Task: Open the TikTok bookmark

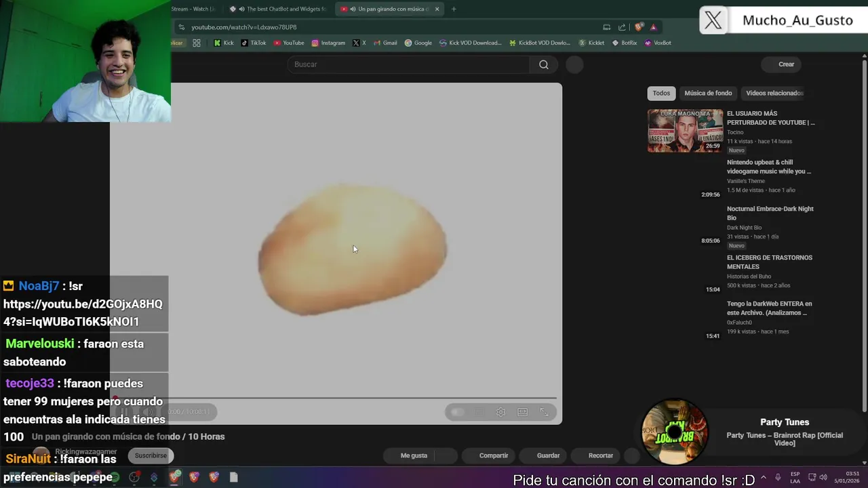Action: pos(254,43)
